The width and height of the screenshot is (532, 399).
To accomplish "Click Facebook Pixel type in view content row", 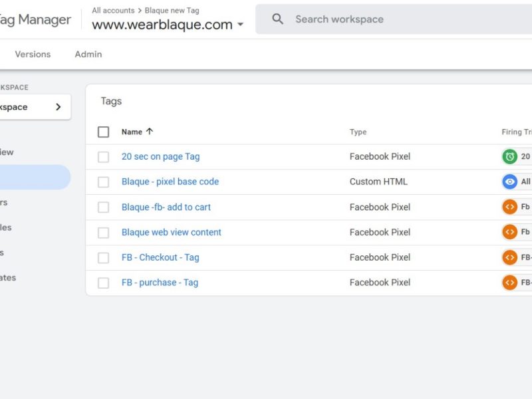I will 380,232.
